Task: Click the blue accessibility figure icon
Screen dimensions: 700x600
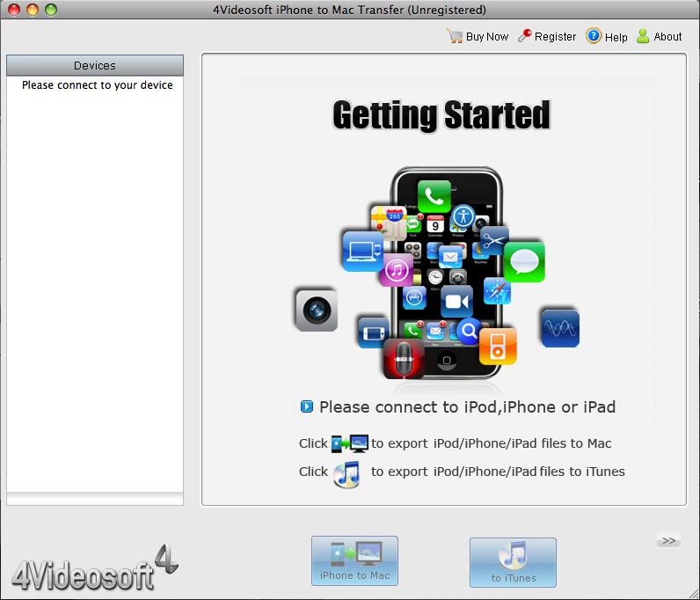Action: (x=463, y=216)
